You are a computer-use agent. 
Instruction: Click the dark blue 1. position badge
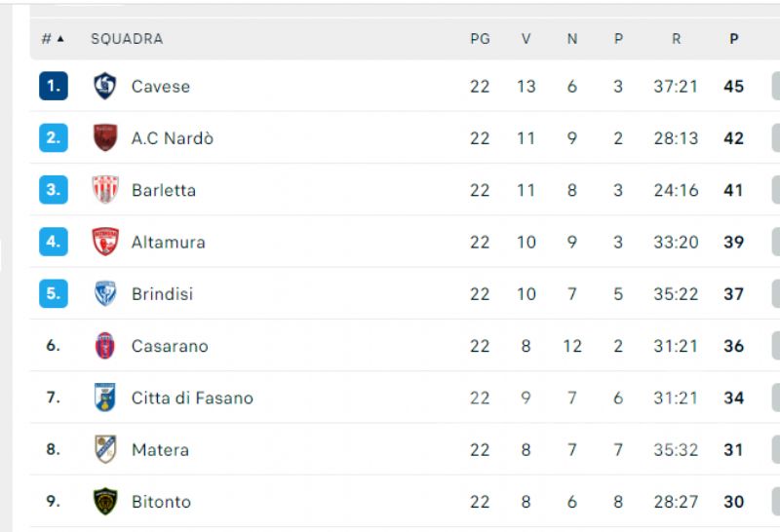pos(54,86)
